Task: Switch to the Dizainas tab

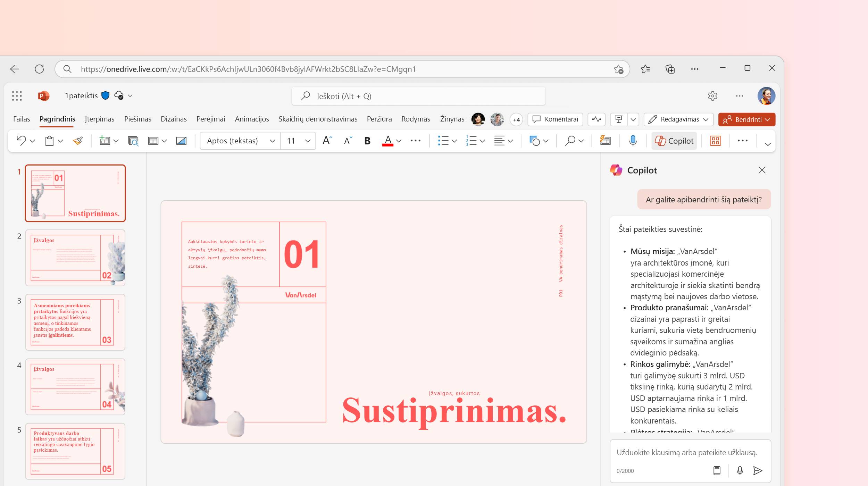Action: [x=174, y=119]
